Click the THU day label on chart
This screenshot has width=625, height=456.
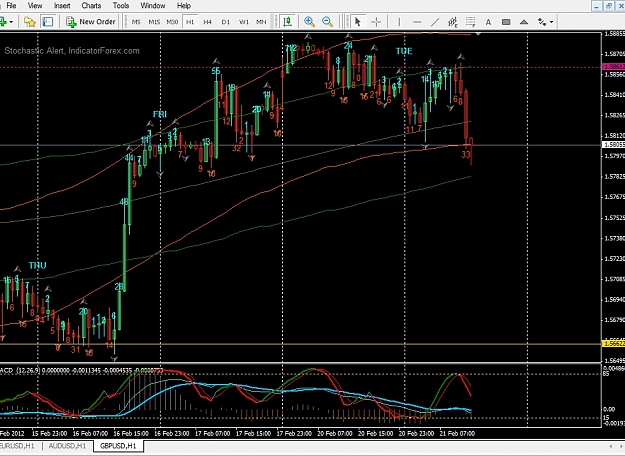point(37,265)
